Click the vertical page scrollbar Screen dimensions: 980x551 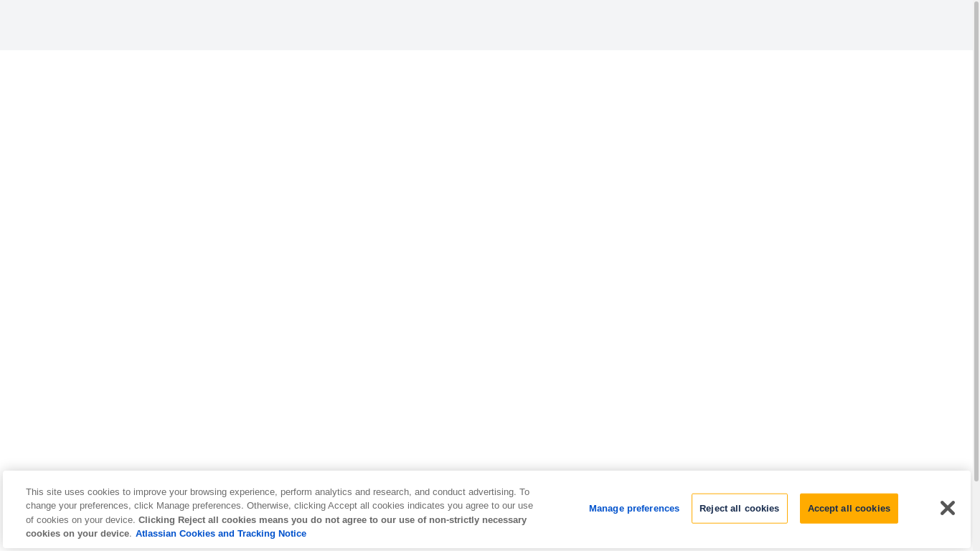click(x=976, y=241)
